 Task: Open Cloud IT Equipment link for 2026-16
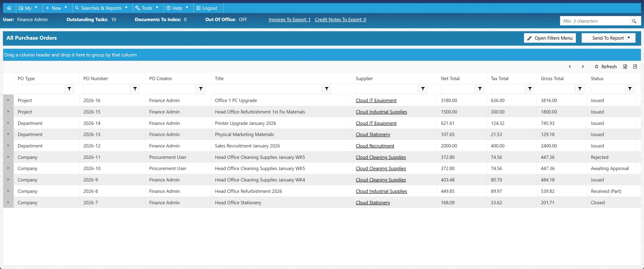[x=376, y=100]
